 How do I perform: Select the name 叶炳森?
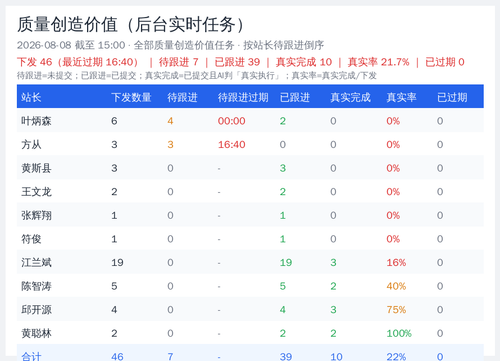pyautogui.click(x=36, y=121)
